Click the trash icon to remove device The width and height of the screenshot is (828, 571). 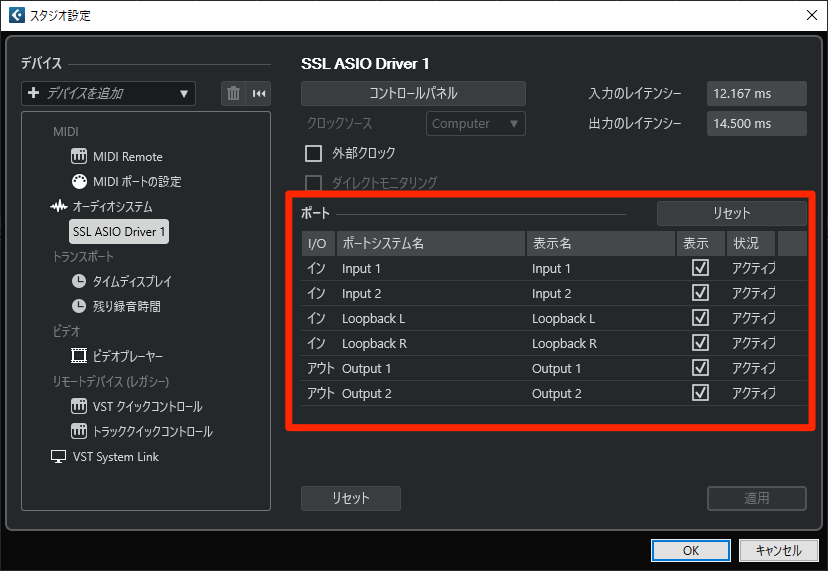point(233,93)
